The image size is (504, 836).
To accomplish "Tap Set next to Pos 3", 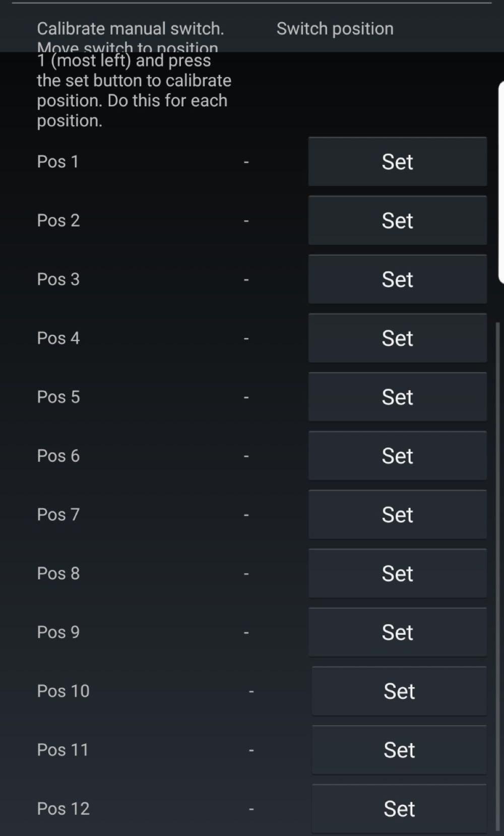I will [x=397, y=279].
